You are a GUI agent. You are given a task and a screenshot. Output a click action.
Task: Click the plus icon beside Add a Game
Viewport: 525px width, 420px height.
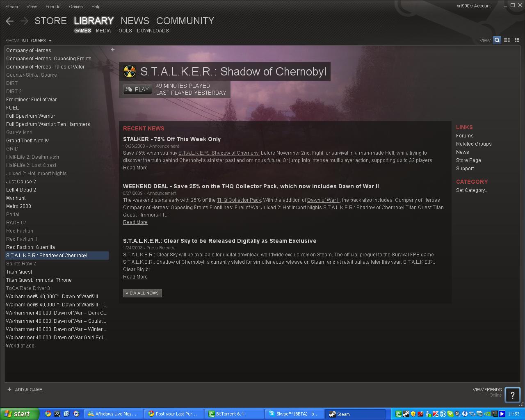pos(9,389)
